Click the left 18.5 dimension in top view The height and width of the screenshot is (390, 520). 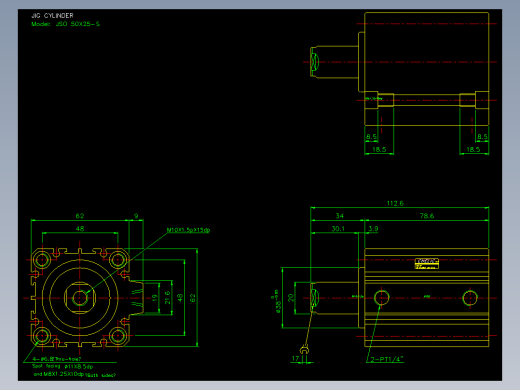379,149
